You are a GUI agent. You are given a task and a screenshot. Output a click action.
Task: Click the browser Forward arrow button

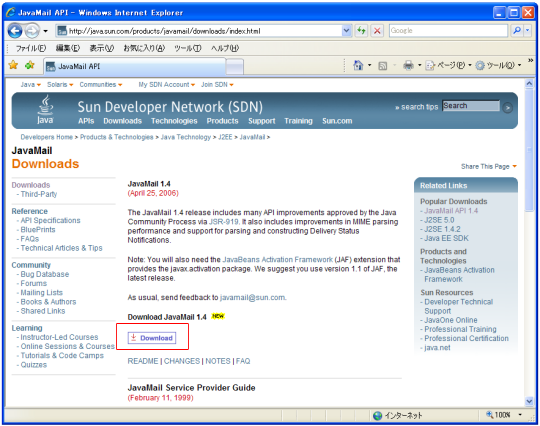tap(33, 31)
